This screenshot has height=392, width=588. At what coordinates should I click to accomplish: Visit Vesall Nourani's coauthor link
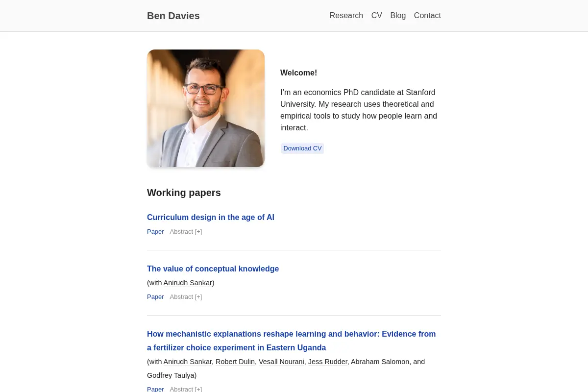281,362
